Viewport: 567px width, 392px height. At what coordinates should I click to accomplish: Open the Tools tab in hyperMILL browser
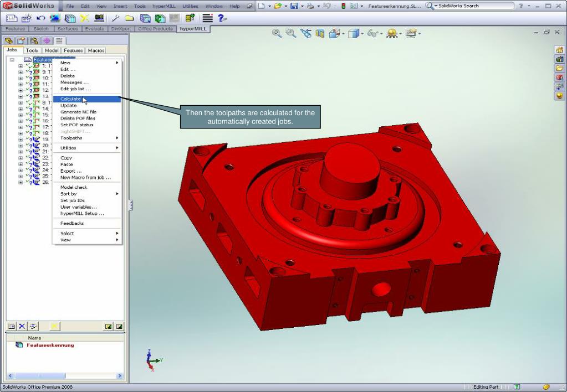click(32, 50)
